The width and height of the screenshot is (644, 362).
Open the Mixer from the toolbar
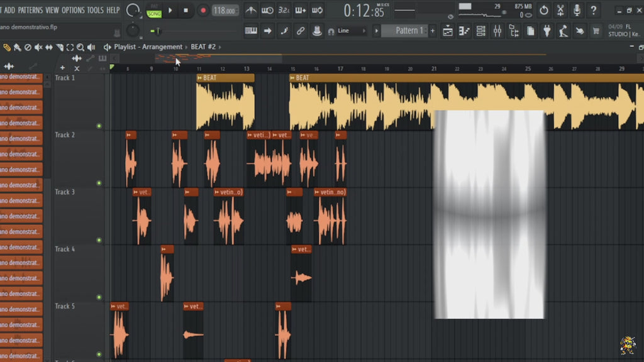(x=497, y=30)
